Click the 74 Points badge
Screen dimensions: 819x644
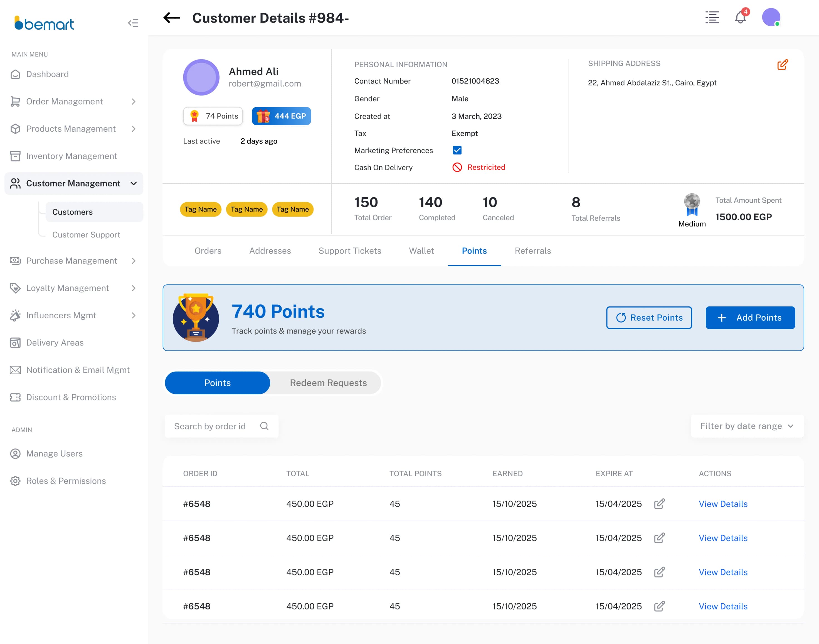click(x=213, y=116)
